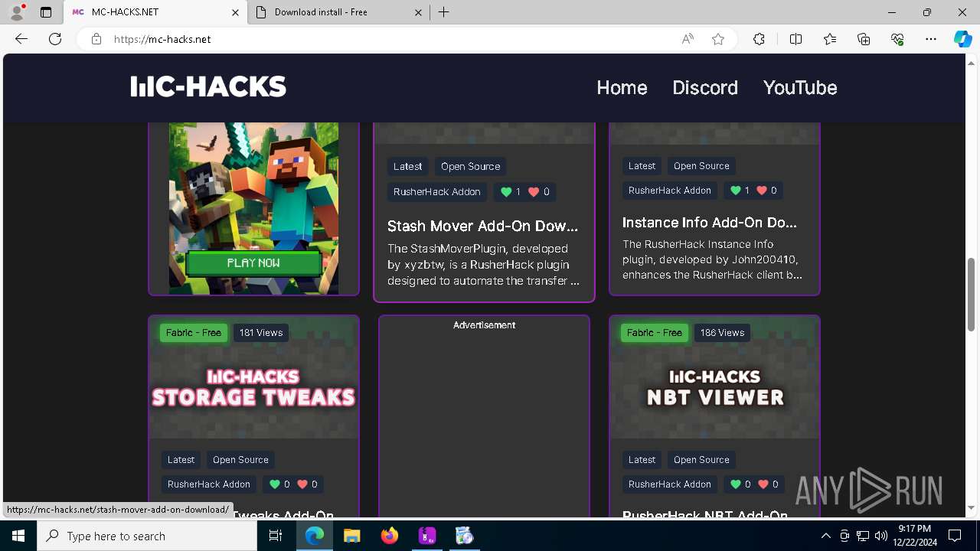
Task: Switch to Download install - Free tab
Action: [339, 12]
